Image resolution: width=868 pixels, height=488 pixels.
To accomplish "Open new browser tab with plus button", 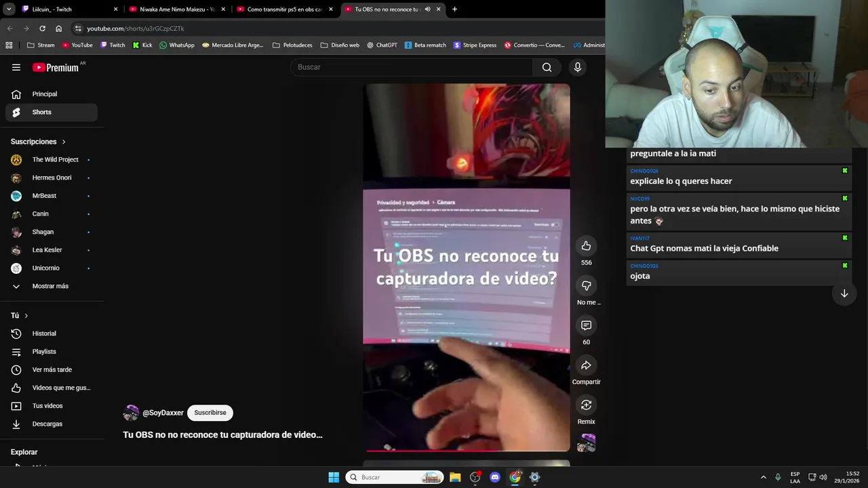I will (x=454, y=9).
